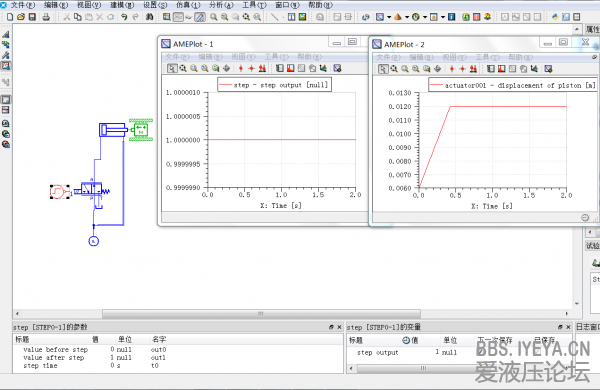600x390 pixels.
Task: Expand dropdown arrow beside the plot icon
Action: (x=389, y=17)
